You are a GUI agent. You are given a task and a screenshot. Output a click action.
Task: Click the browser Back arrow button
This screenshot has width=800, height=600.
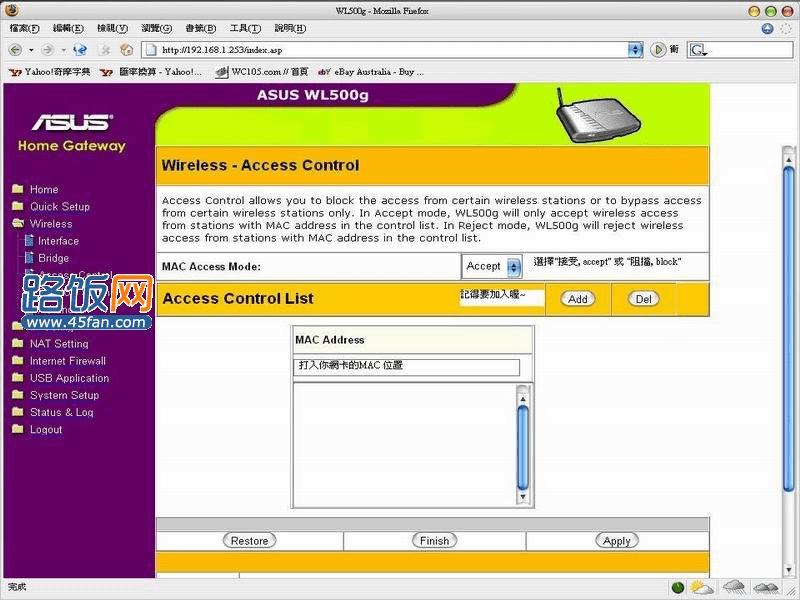coord(16,49)
